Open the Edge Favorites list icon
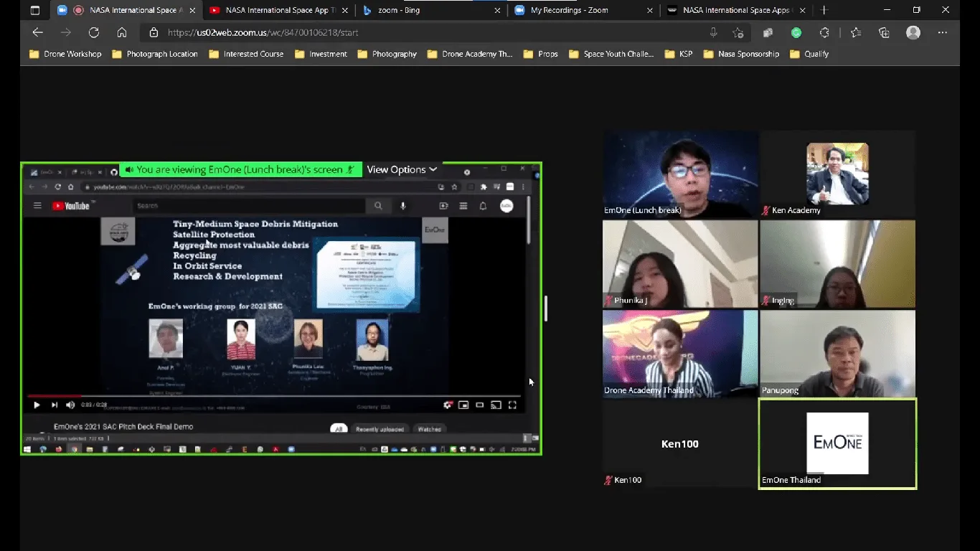This screenshot has height=551, width=980. (x=856, y=32)
